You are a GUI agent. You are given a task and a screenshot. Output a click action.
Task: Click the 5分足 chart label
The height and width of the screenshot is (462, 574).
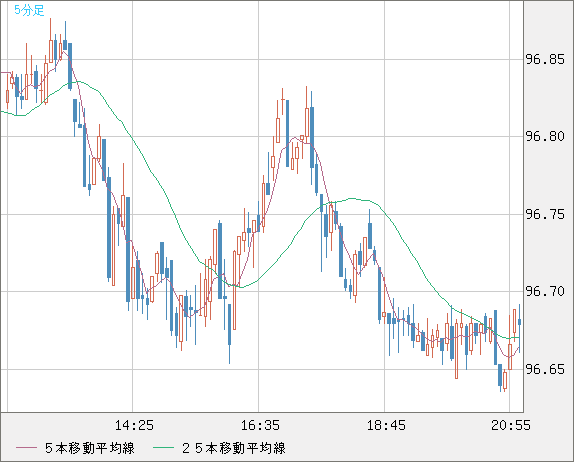(x=29, y=10)
